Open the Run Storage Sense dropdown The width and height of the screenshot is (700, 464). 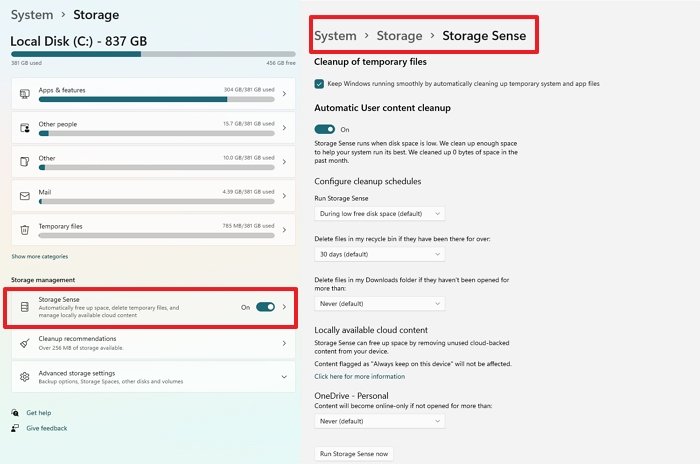click(379, 213)
